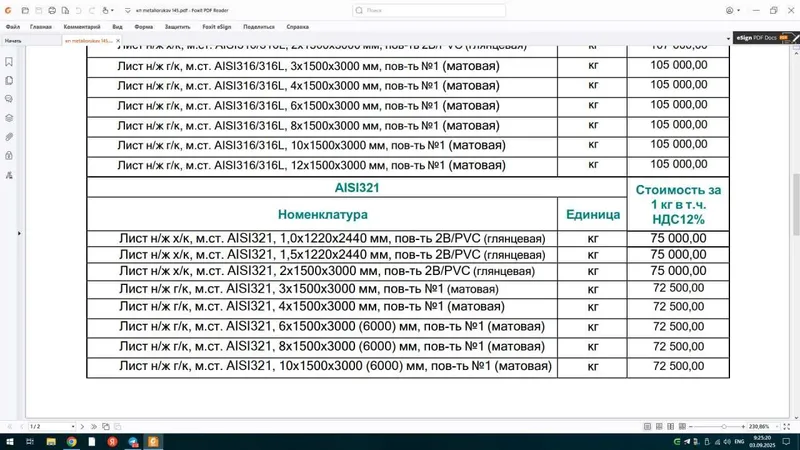Open the Comments panel in left sidebar
This screenshot has height=450, width=800.
9,99
